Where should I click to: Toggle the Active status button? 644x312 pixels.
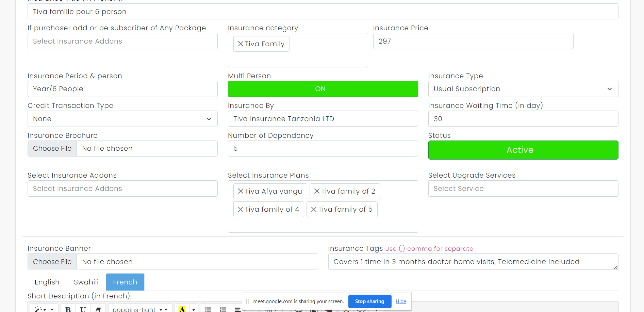[523, 150]
